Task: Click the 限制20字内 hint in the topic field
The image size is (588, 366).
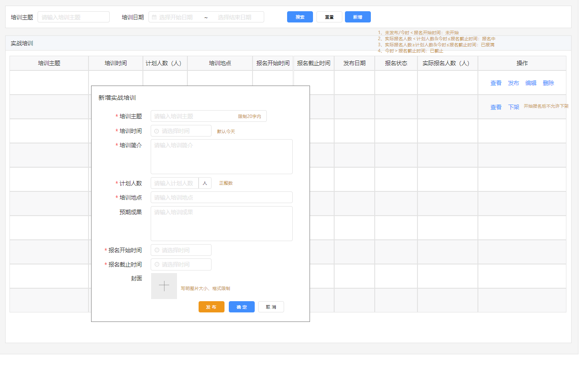Action: (250, 117)
